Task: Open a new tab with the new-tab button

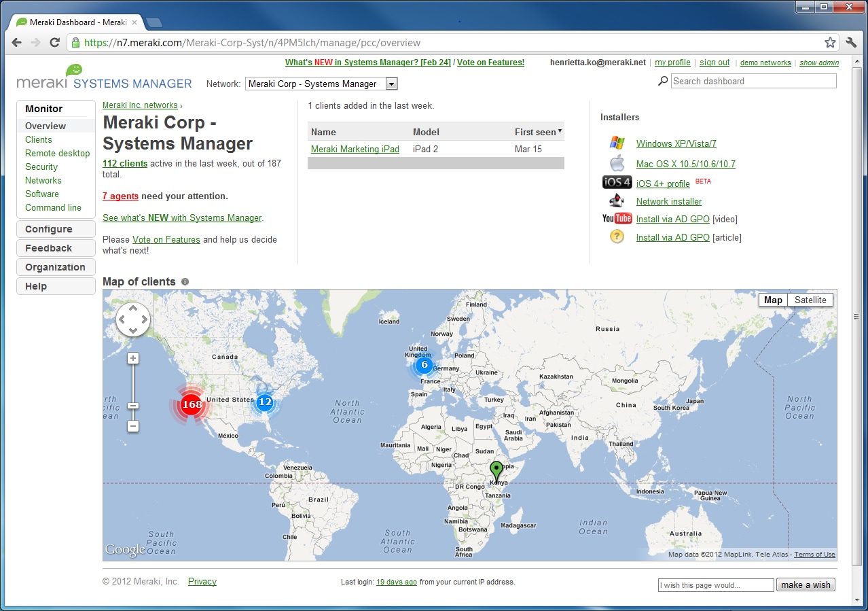Action: (154, 22)
